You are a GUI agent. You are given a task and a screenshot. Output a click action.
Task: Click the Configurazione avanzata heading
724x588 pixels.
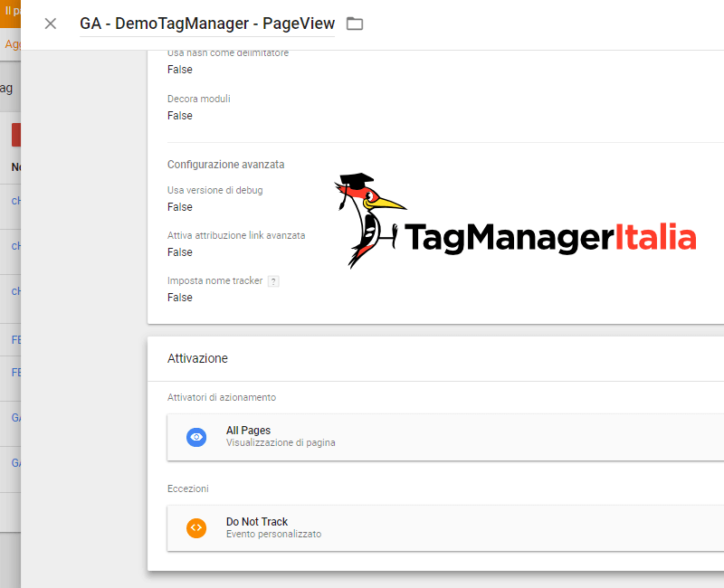[225, 165]
